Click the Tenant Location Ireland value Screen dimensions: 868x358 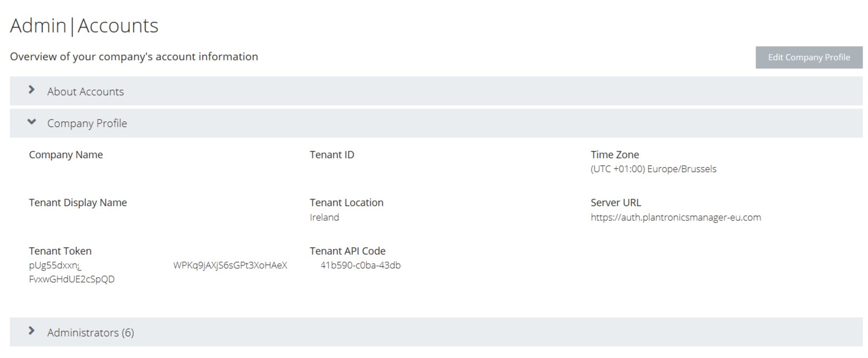point(324,217)
